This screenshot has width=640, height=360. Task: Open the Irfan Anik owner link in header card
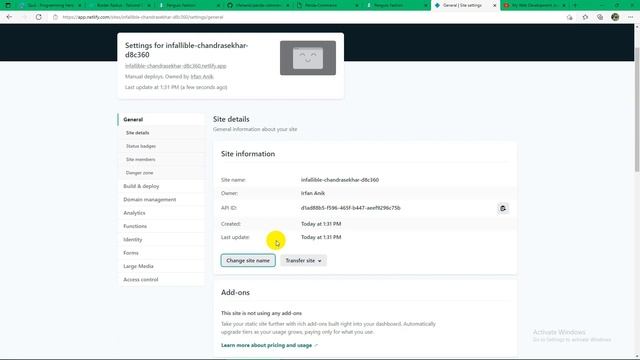[202, 76]
